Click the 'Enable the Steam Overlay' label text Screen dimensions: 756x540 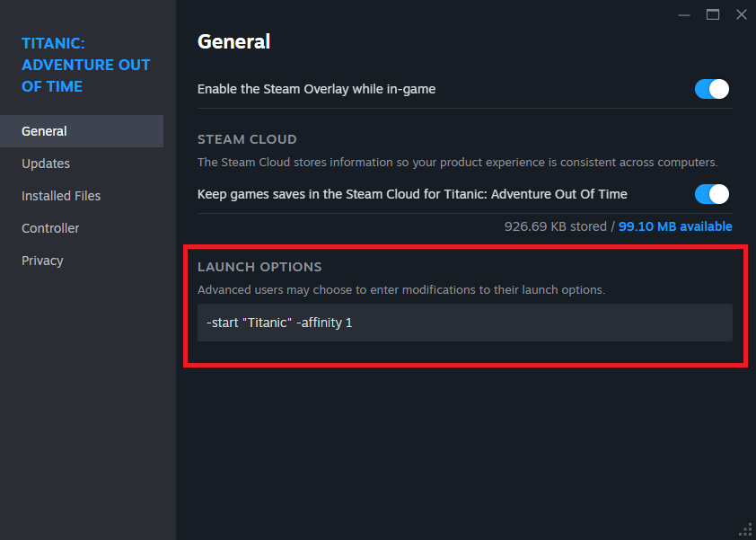click(316, 89)
